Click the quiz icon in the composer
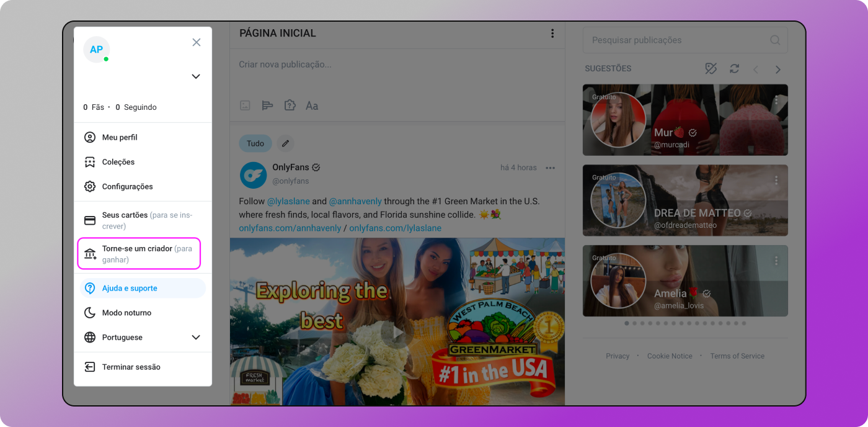Viewport: 868px width, 427px height. (x=290, y=105)
